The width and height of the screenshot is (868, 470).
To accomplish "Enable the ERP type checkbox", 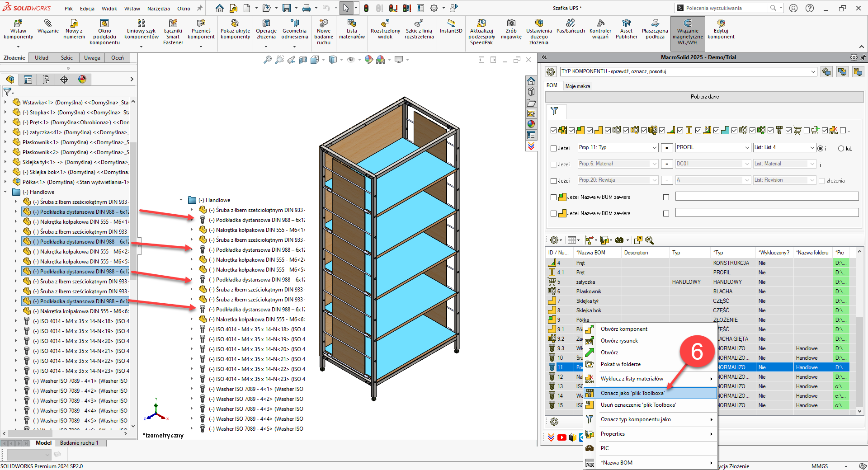I will (807, 131).
